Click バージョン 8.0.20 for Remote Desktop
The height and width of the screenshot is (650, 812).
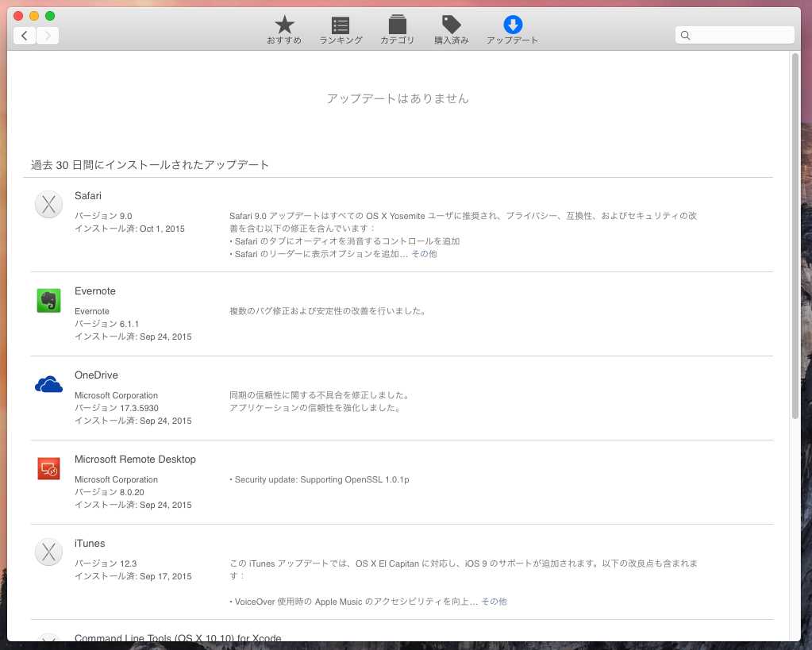tap(110, 492)
